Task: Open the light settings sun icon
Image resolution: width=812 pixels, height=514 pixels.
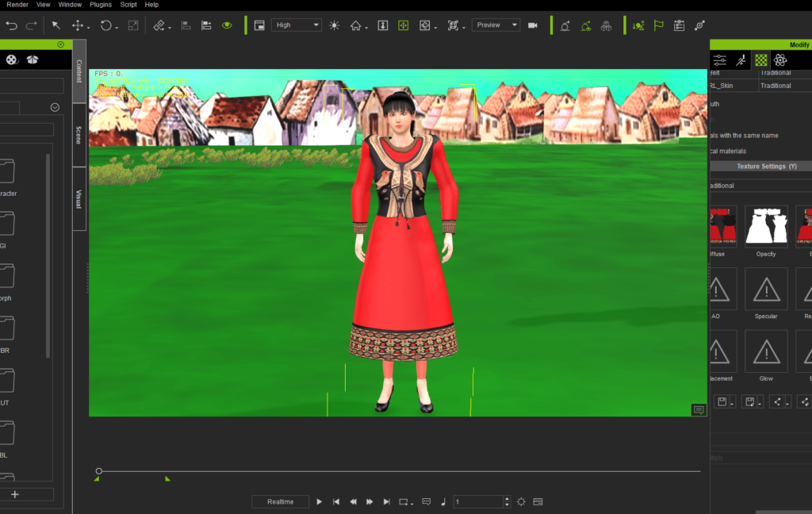Action: [x=333, y=25]
